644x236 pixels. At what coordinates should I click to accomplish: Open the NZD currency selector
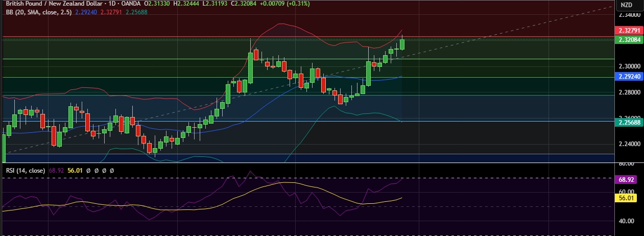tap(628, 5)
